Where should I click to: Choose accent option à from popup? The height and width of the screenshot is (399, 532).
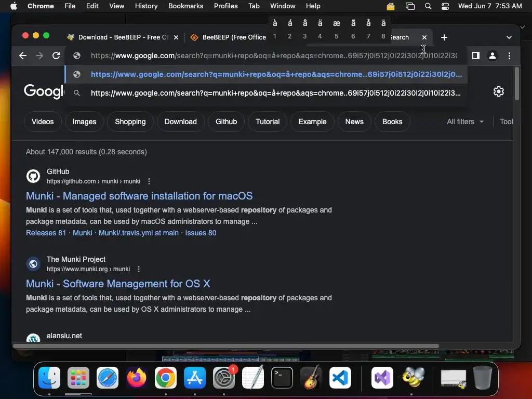coord(275,23)
